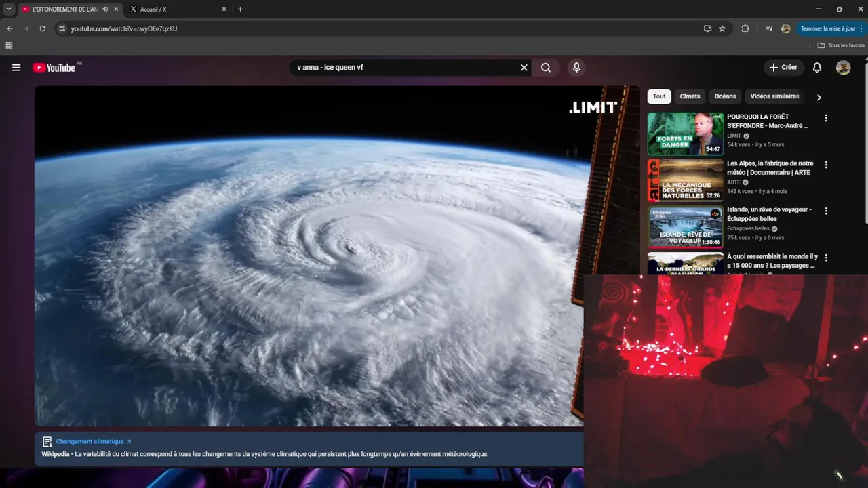Click the Wikipedia info panel article icon

pos(47,442)
